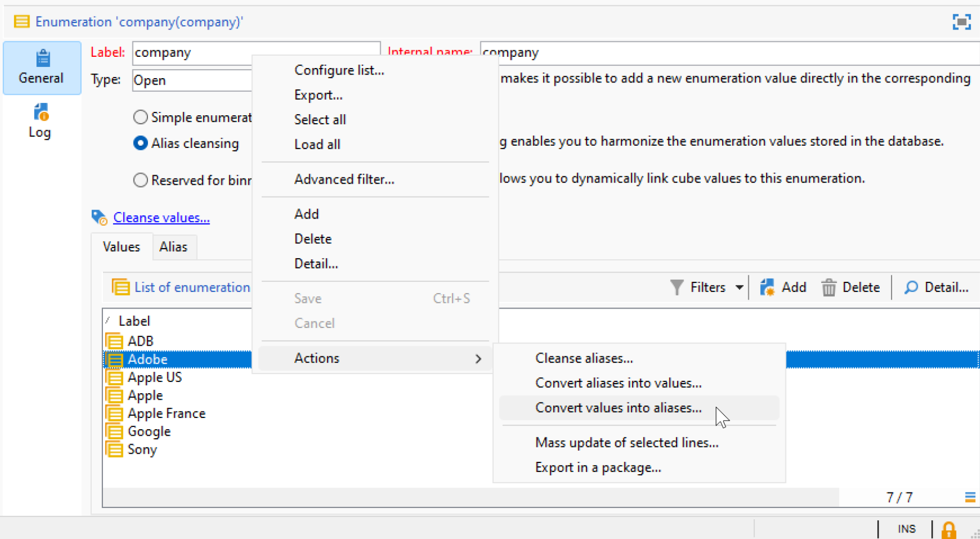The width and height of the screenshot is (980, 539).
Task: Click the list options icon beside 7 / 7
Action: click(969, 497)
